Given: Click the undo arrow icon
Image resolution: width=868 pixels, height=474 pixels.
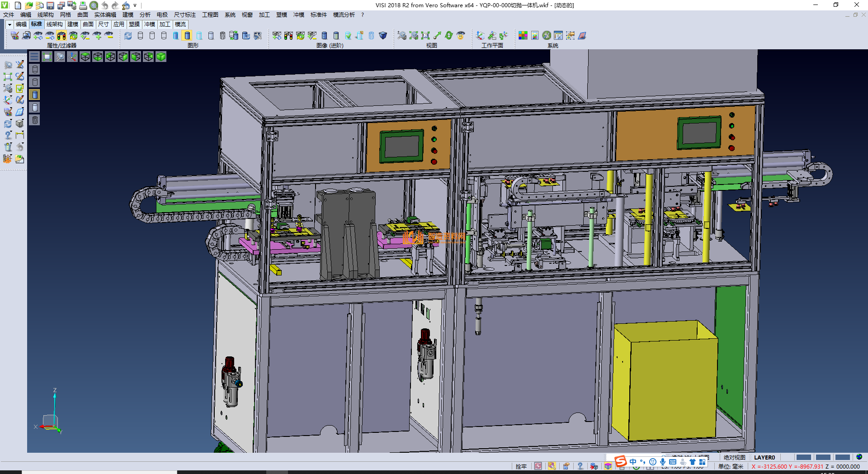Looking at the screenshot, I should (105, 5).
